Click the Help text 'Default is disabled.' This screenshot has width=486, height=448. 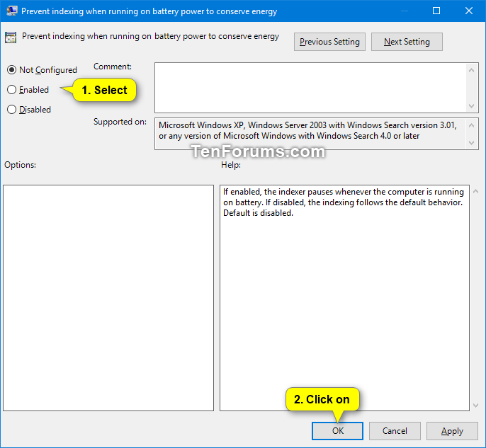pyautogui.click(x=258, y=213)
